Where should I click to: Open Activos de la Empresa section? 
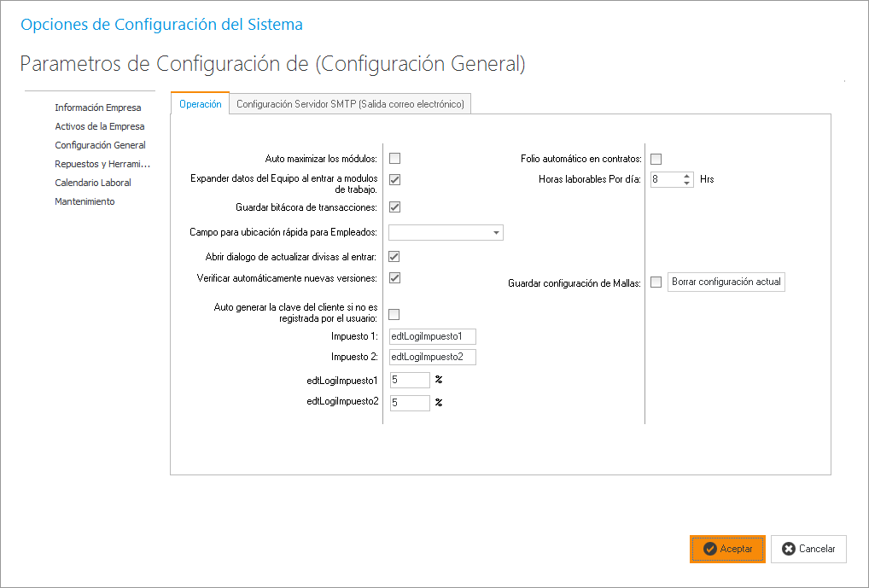coord(100,126)
